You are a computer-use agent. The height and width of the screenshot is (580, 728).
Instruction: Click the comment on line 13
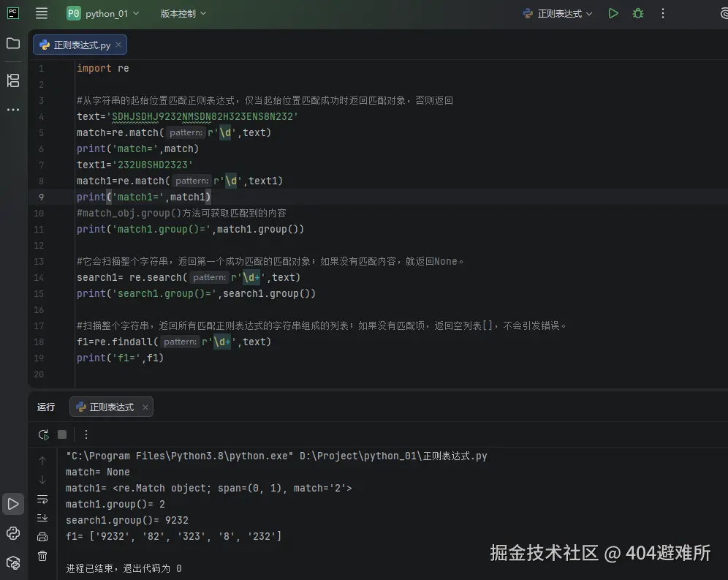tap(270, 261)
